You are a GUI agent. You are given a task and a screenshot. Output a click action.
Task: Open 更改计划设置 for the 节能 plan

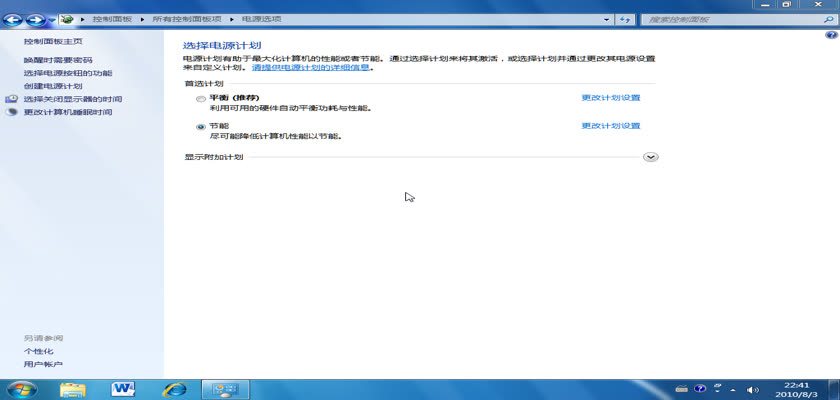[610, 126]
